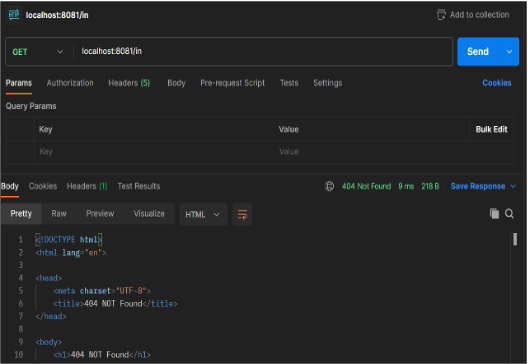Viewport: 528px width, 364px height.
Task: Switch to the Params tab
Action: tap(19, 83)
